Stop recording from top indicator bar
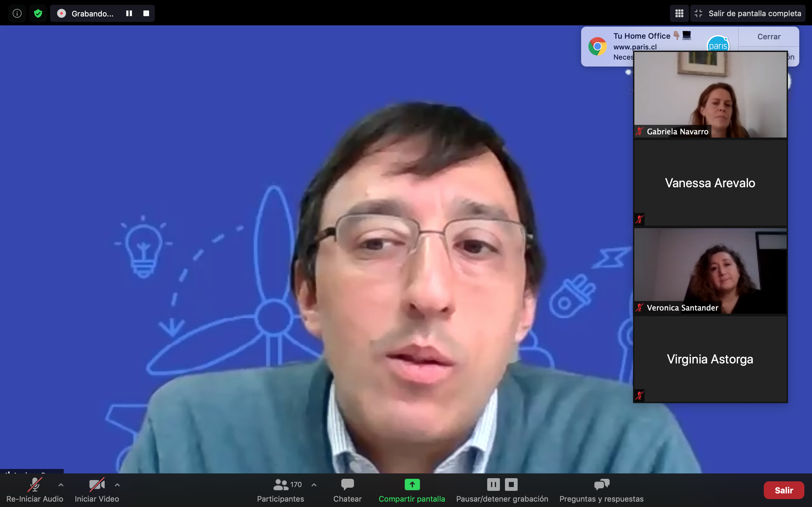Screen dimensions: 812x507 click(x=146, y=13)
